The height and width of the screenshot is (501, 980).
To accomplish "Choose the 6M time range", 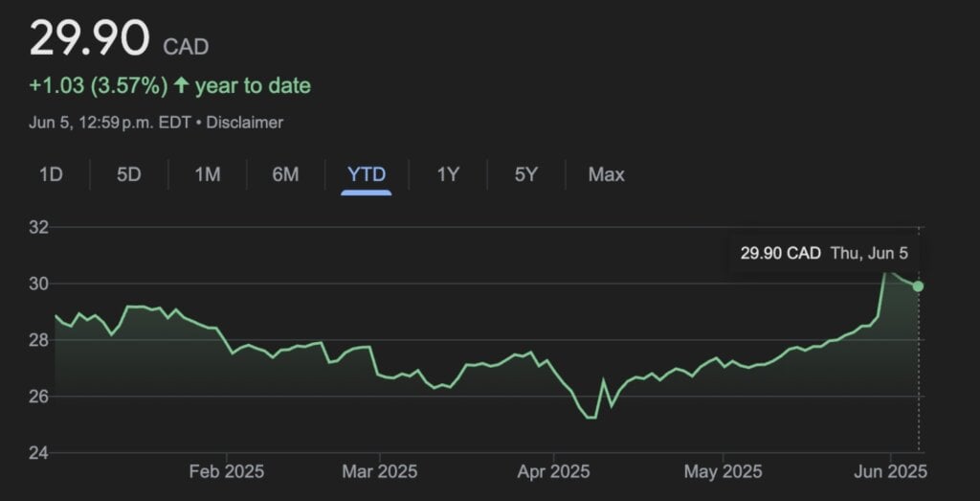I will pos(285,174).
